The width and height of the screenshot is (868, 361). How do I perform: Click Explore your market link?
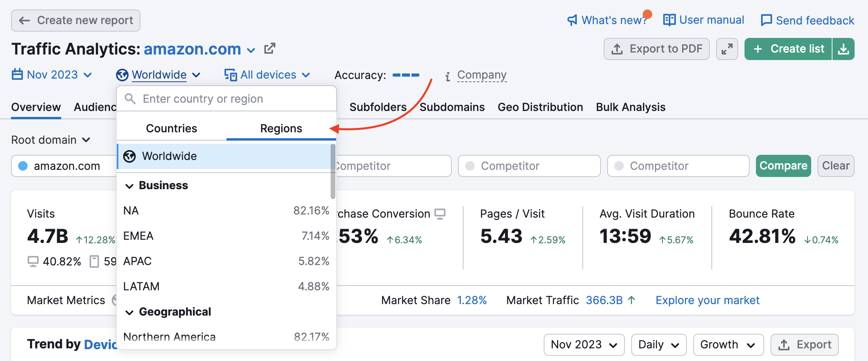click(707, 300)
